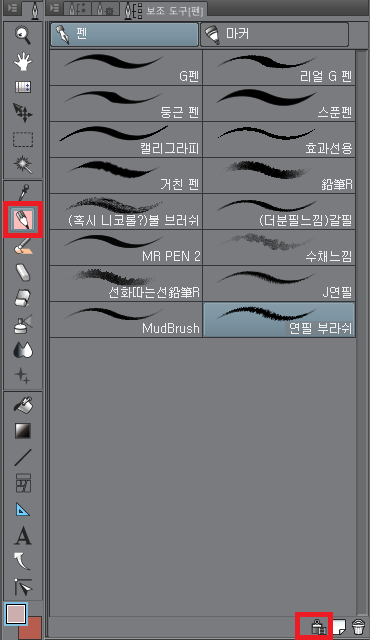This screenshot has height=640, width=370.
Task: Choose the selected 연필 부라쉬 brush
Action: point(279,319)
